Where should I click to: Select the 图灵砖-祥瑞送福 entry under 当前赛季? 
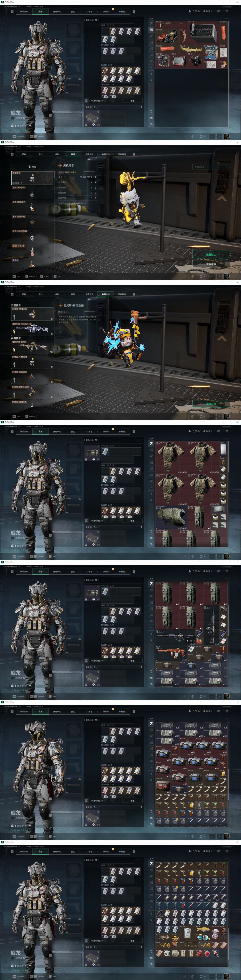pyautogui.click(x=32, y=314)
